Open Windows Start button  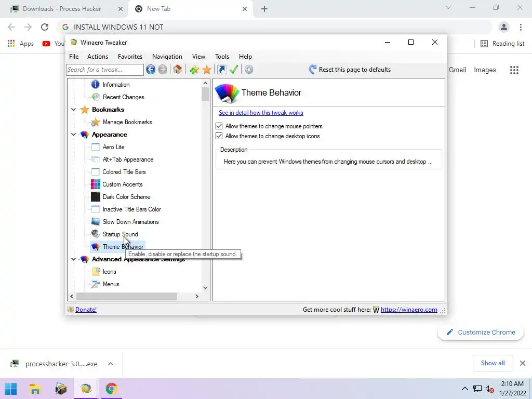pos(11,389)
